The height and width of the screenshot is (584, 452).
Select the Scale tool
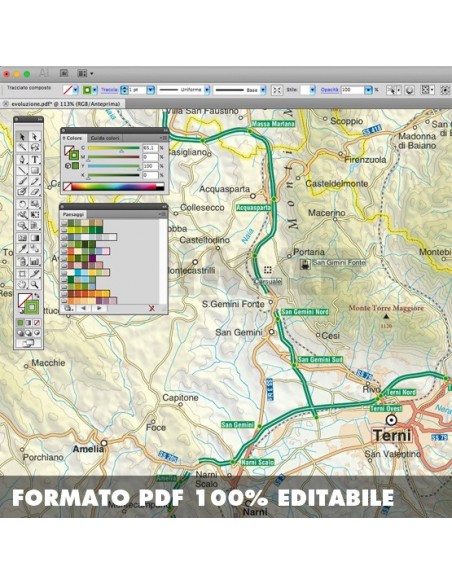click(x=35, y=204)
